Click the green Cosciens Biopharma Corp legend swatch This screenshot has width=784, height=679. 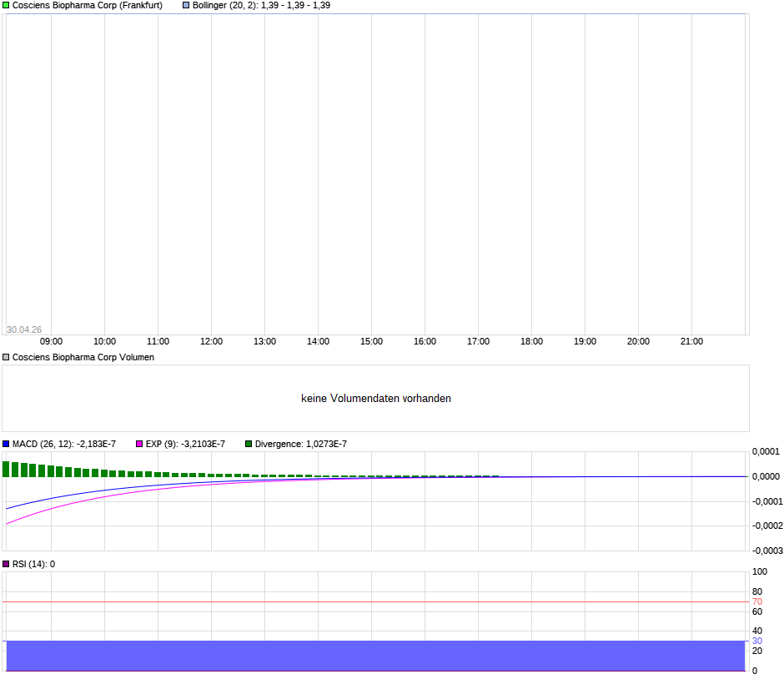[6, 6]
